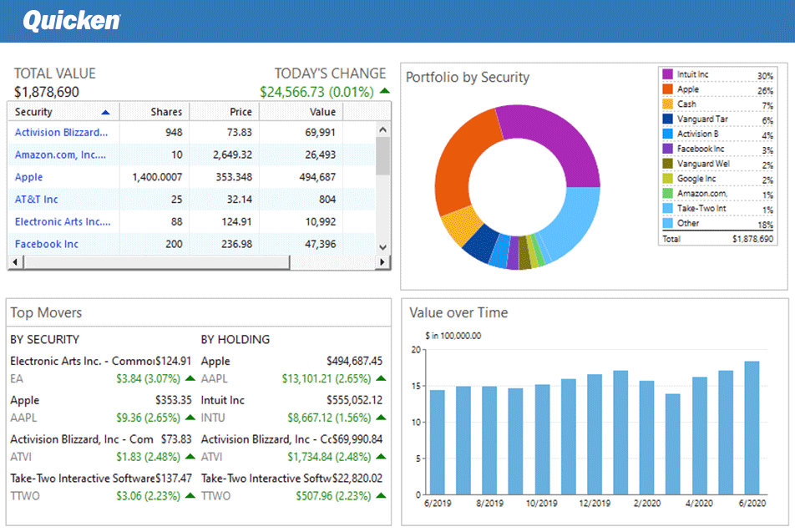This screenshot has height=532, width=795.
Task: Click the table vertical scrollbar thumb
Action: (382, 155)
